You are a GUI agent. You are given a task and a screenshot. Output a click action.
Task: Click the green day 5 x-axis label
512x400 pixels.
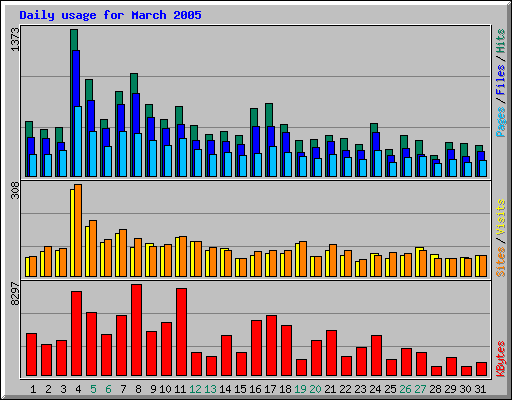tap(93, 389)
